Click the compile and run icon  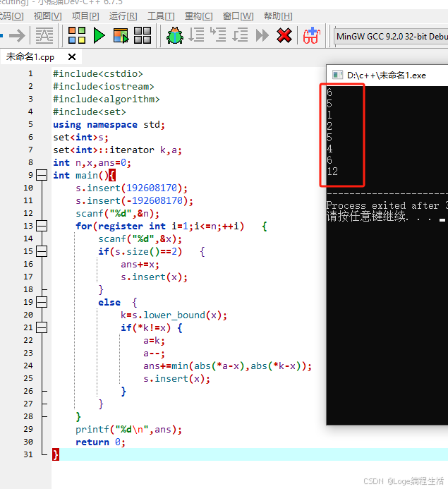(x=121, y=35)
